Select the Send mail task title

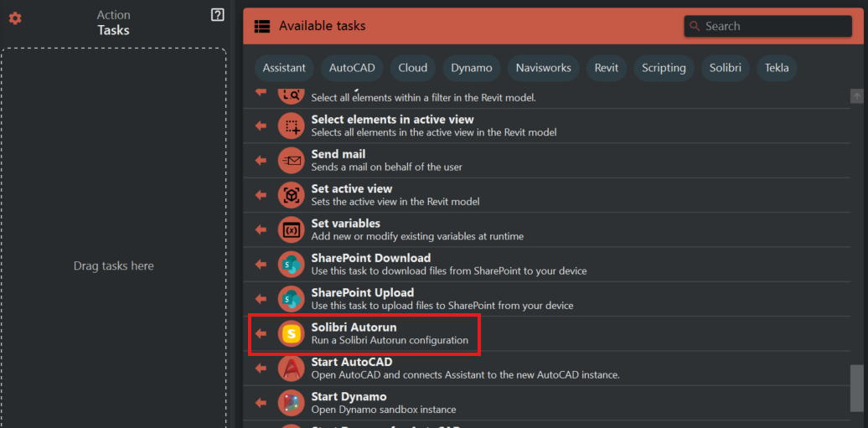pyautogui.click(x=338, y=154)
